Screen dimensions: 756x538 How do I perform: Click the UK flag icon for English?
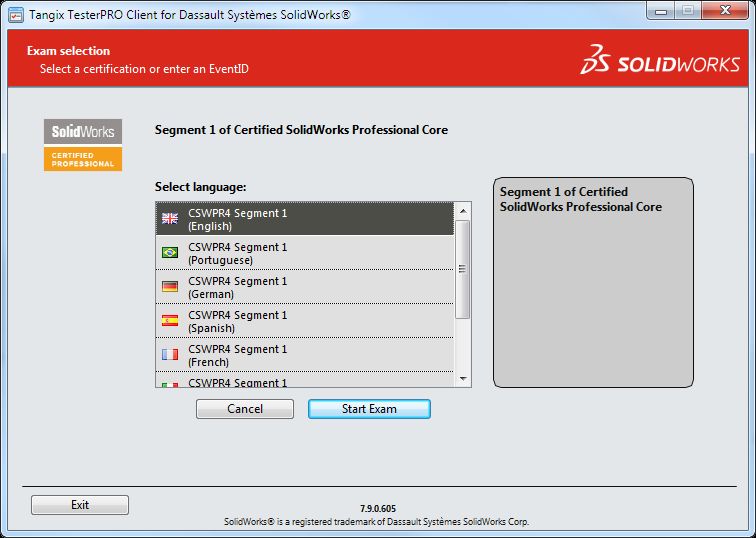pos(170,218)
